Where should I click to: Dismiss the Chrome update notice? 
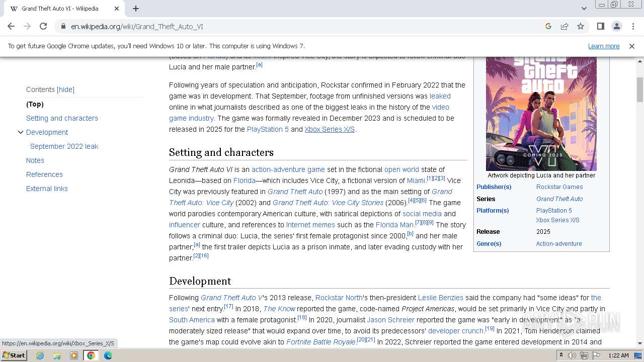(632, 46)
